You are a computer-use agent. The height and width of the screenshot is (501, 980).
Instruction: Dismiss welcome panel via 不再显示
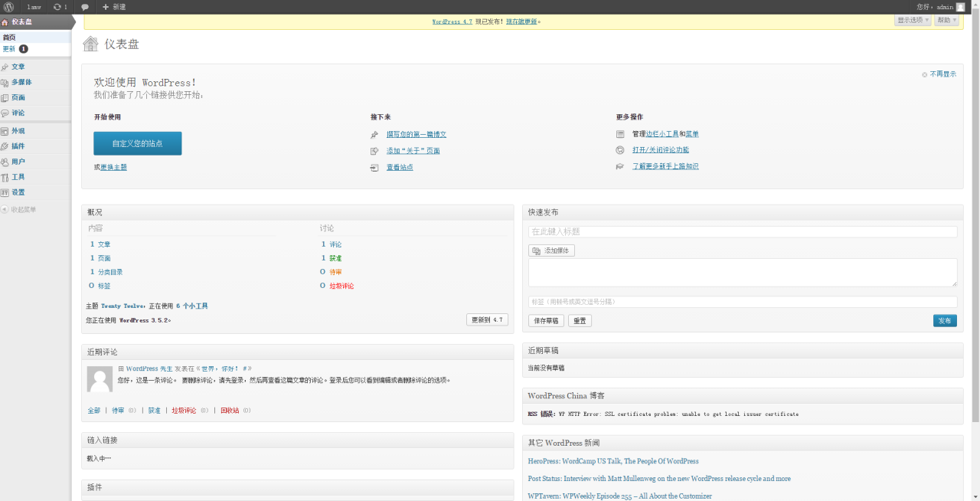tap(942, 74)
